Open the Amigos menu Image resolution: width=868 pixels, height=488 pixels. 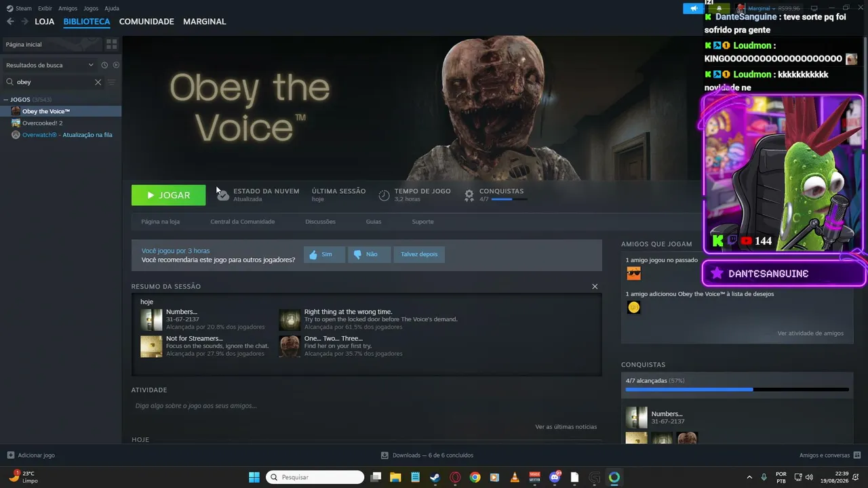(x=68, y=8)
